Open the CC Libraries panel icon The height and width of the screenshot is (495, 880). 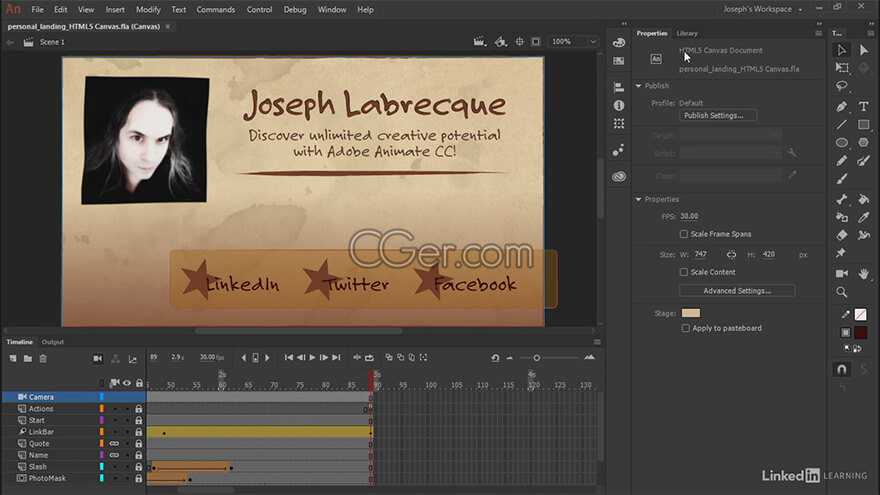[x=618, y=176]
